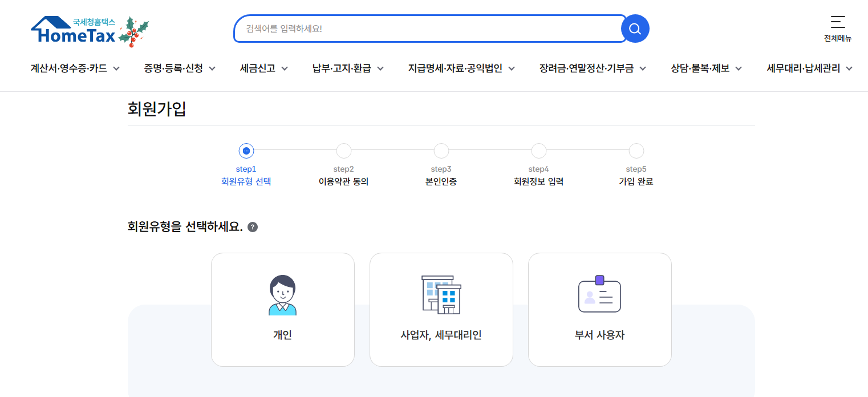
Task: Expand the 세금신고 chevron
Action: pyautogui.click(x=285, y=68)
